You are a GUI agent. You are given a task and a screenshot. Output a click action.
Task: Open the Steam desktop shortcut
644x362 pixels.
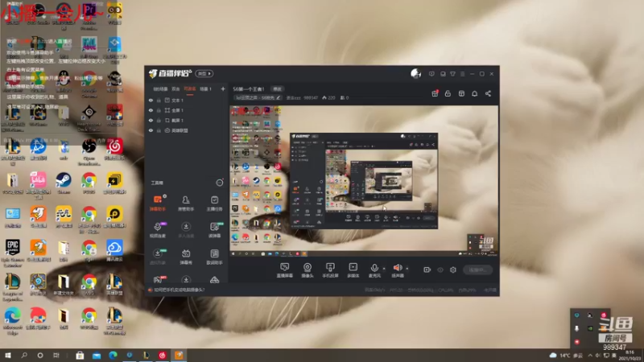64,183
